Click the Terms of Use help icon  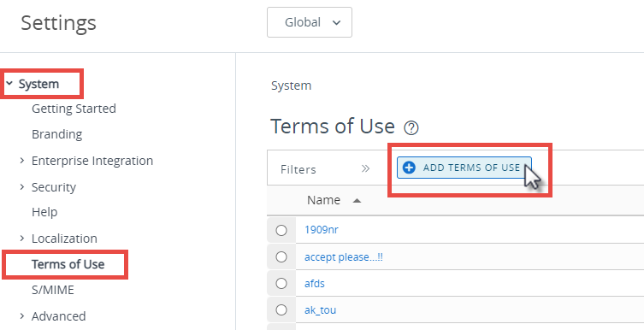(x=411, y=128)
